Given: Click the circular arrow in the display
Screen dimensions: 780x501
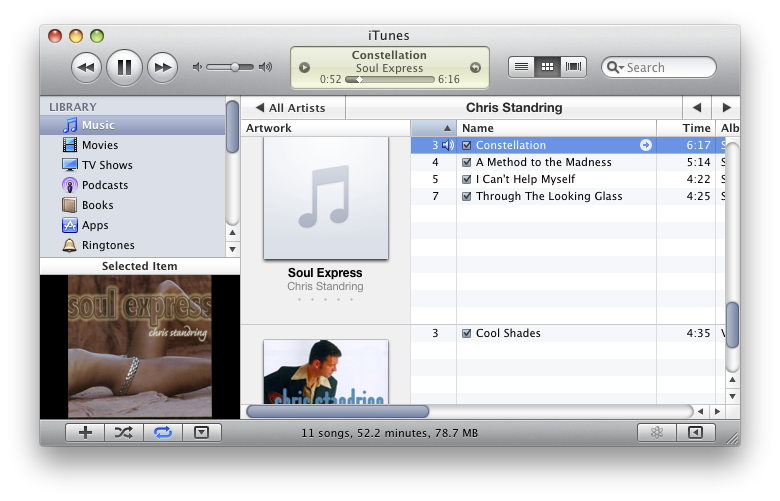Looking at the screenshot, I should click(476, 67).
